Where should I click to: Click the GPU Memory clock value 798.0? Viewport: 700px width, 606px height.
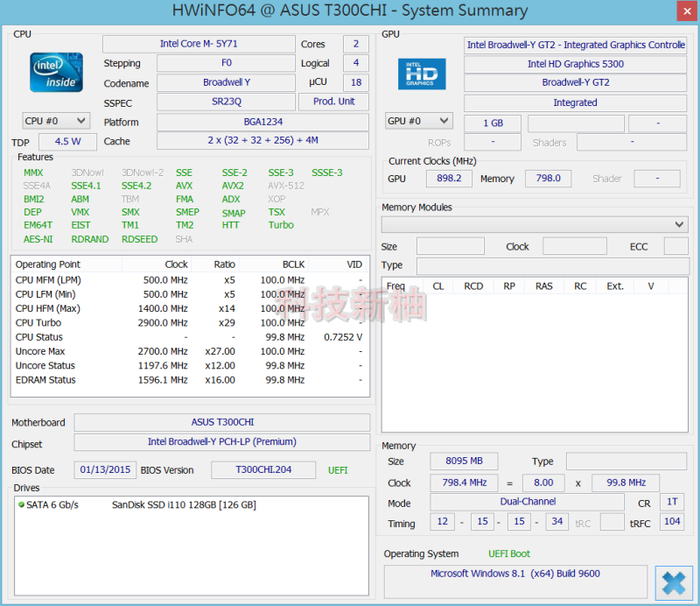(549, 179)
